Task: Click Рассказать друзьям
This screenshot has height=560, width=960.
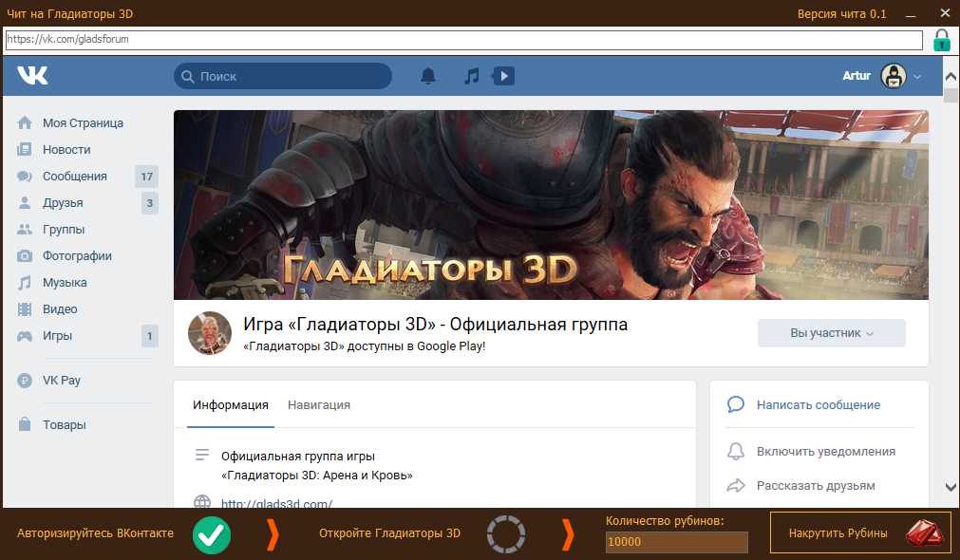Action: coord(816,486)
